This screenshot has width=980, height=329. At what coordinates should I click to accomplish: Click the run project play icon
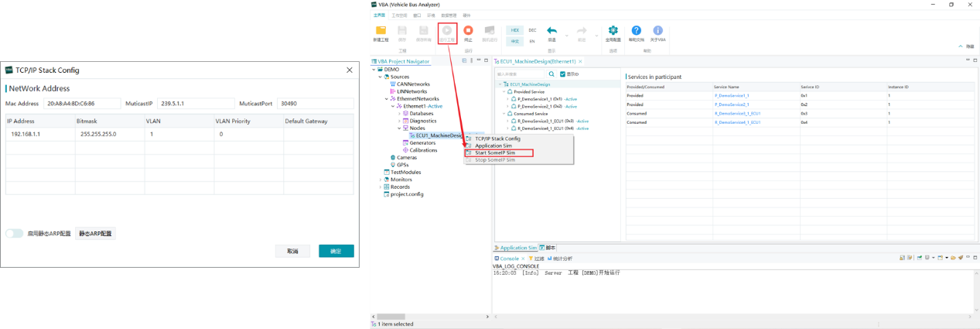pos(447,31)
